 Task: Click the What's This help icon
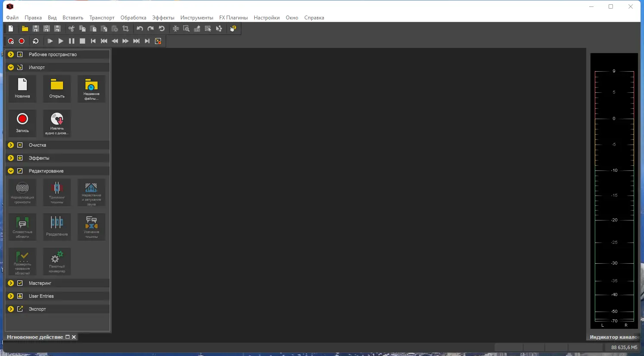233,28
